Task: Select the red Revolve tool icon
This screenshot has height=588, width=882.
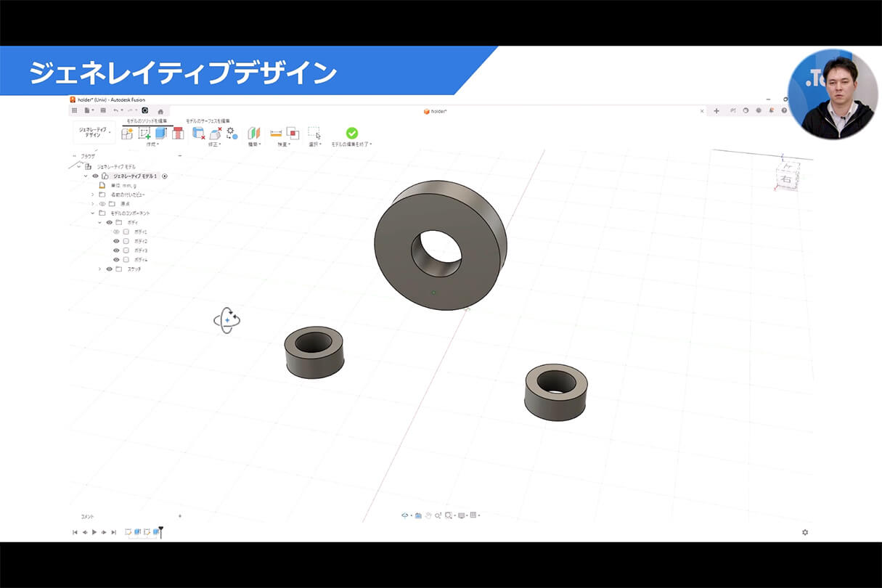Action: (178, 133)
